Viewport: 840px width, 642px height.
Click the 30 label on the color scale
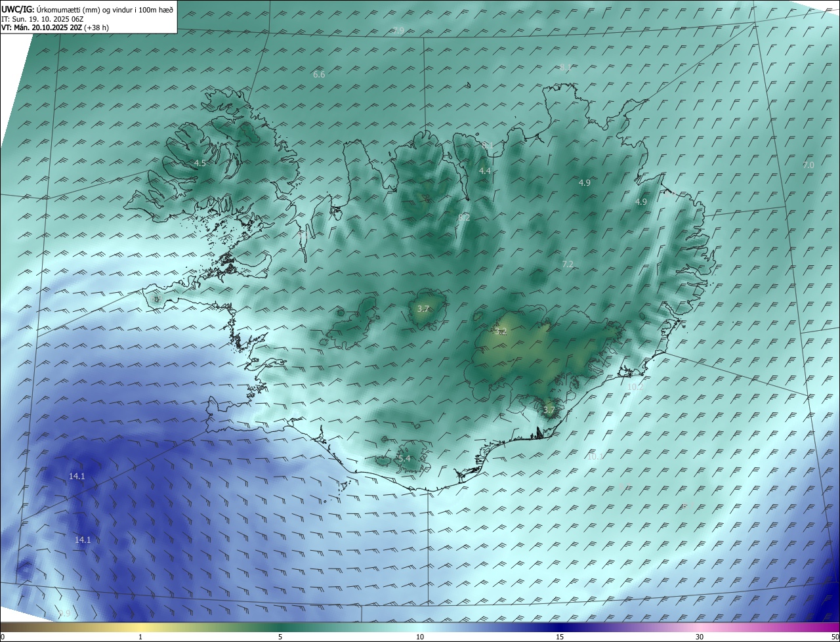tap(700, 637)
